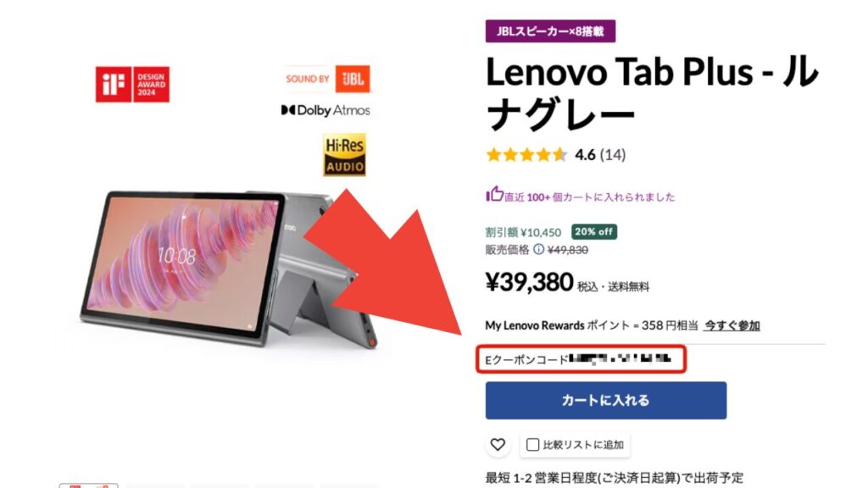Open the 14 reviews count link
This screenshot has height=488, width=868.
coord(613,155)
